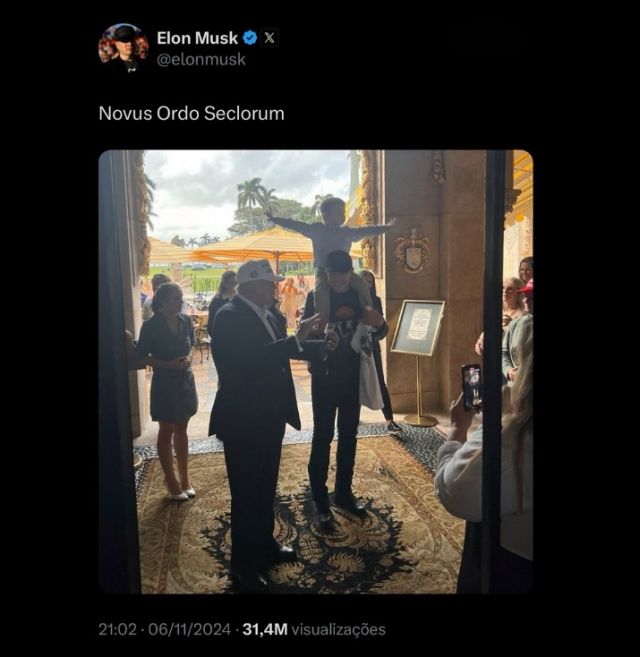
Task: Click the framed sign on gold stand
Action: (x=418, y=327)
